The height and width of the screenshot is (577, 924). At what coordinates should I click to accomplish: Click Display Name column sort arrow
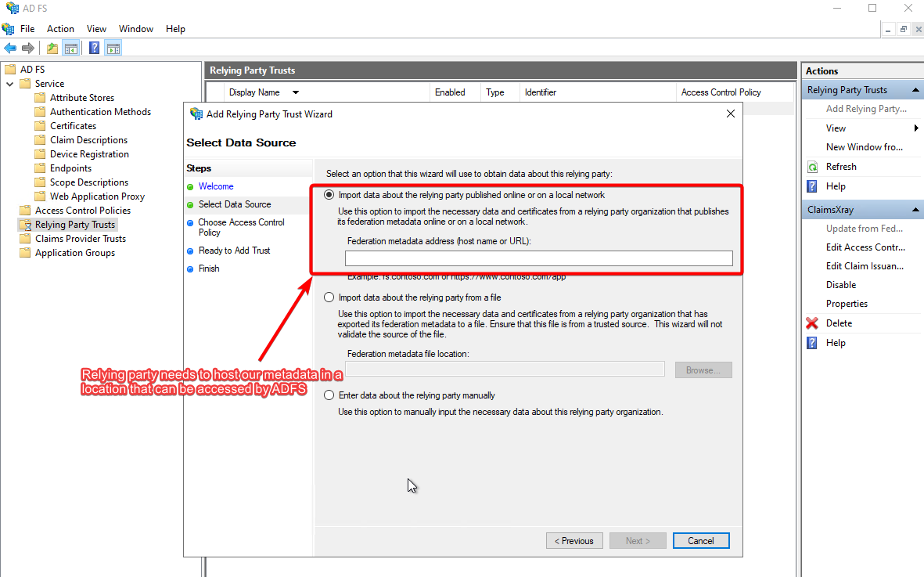pyautogui.click(x=296, y=92)
